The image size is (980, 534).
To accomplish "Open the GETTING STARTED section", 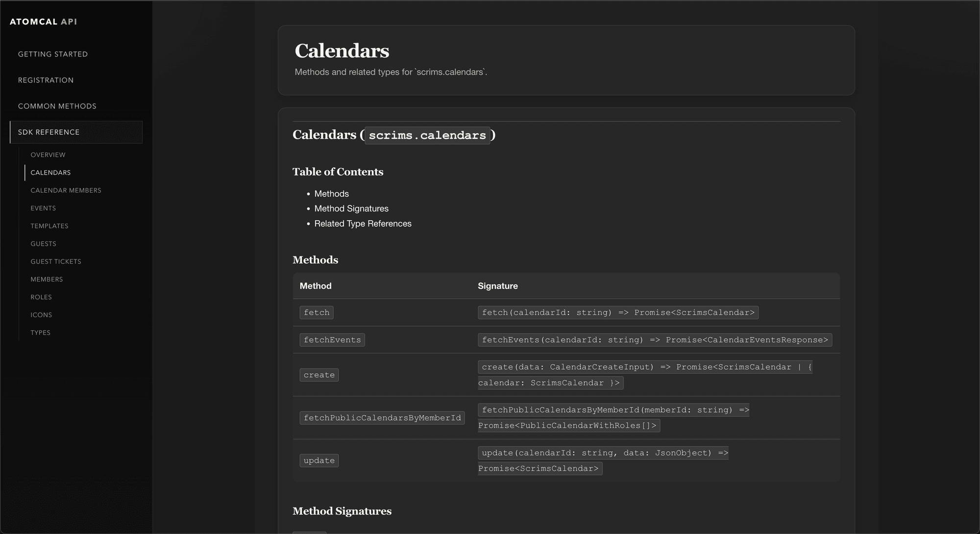I will click(53, 54).
